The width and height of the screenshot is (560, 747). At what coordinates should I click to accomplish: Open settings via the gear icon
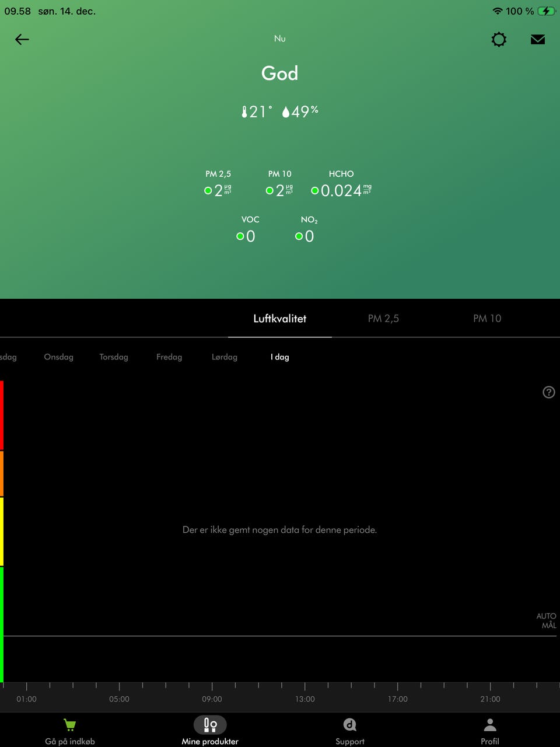[499, 40]
